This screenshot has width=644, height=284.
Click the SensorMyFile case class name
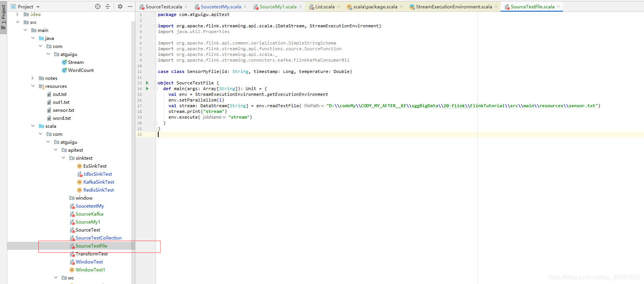point(203,71)
